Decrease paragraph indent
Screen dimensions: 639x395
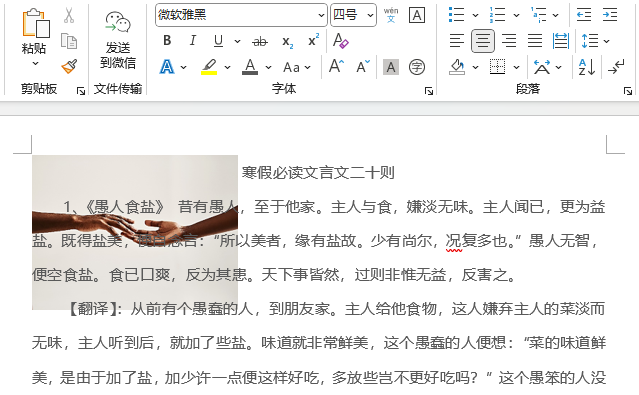pyautogui.click(x=584, y=15)
